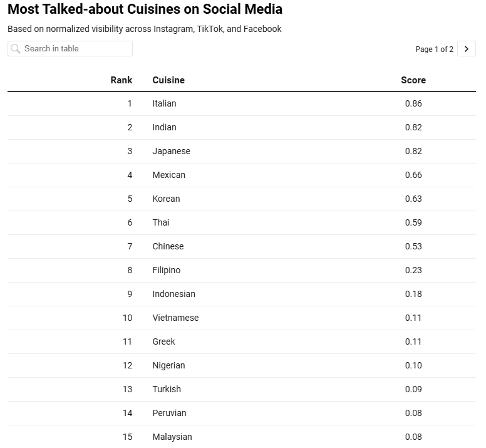Select the Indian cuisine cell
The height and width of the screenshot is (448, 486).
point(164,127)
